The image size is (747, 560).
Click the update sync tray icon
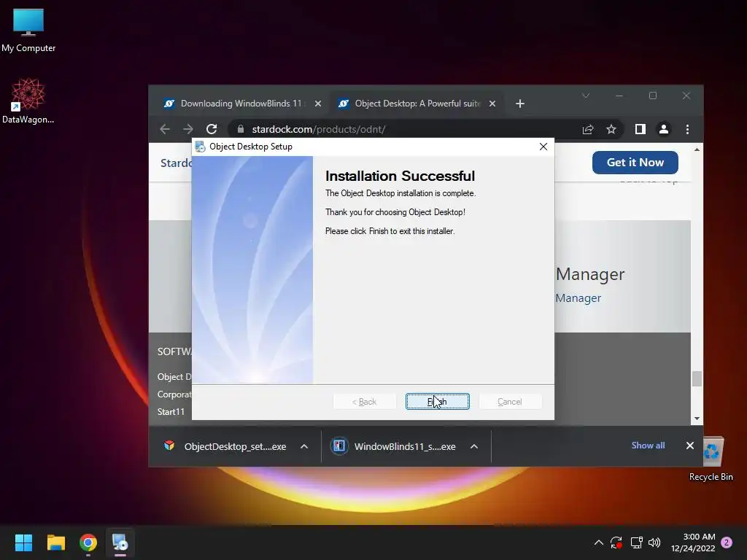point(616,542)
